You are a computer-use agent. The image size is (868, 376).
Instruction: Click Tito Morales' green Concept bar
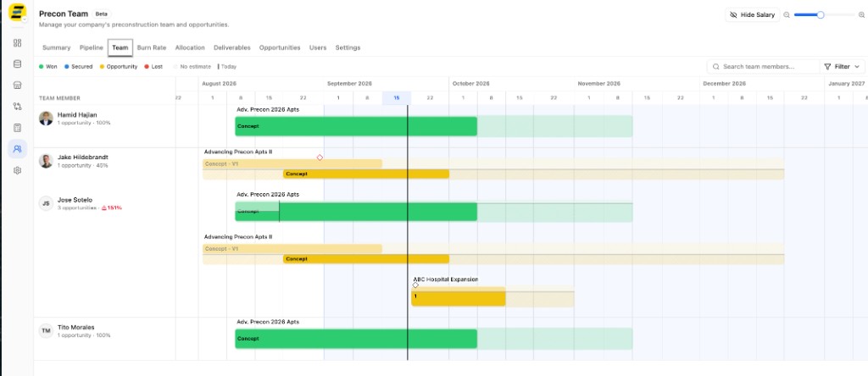tap(356, 339)
